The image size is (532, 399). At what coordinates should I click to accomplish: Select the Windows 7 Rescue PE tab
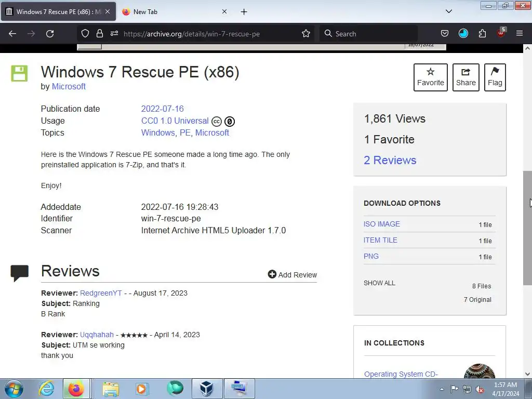(x=58, y=12)
